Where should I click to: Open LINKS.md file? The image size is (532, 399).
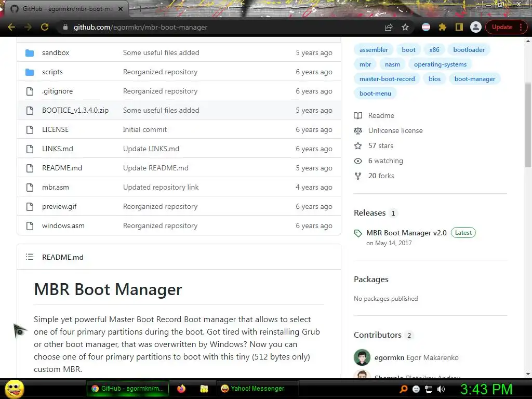(x=57, y=149)
